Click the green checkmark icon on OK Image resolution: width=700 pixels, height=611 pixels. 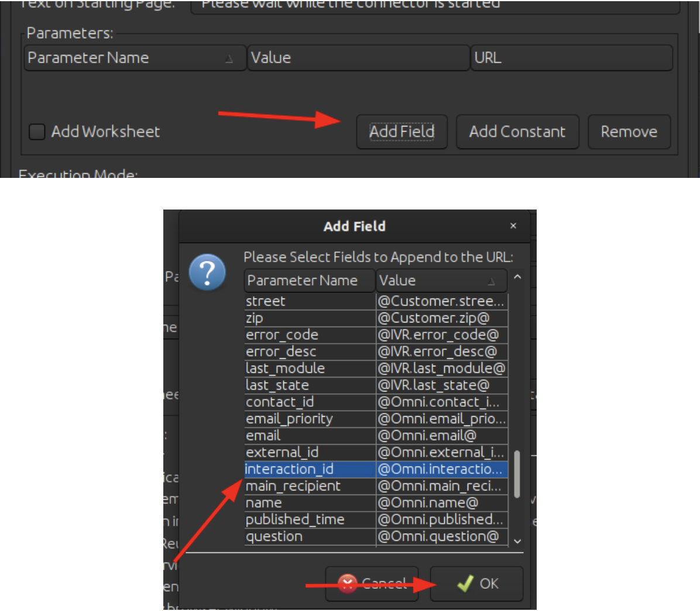click(x=465, y=583)
